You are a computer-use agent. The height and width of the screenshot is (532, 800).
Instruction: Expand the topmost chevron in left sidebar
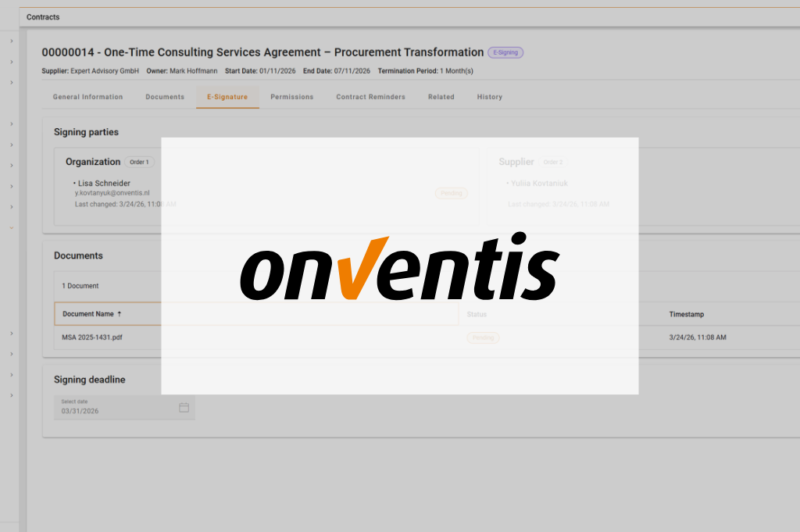coord(12,41)
